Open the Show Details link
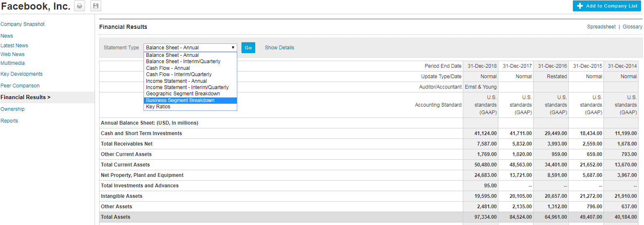This screenshot has height=225, width=644. pyautogui.click(x=279, y=48)
